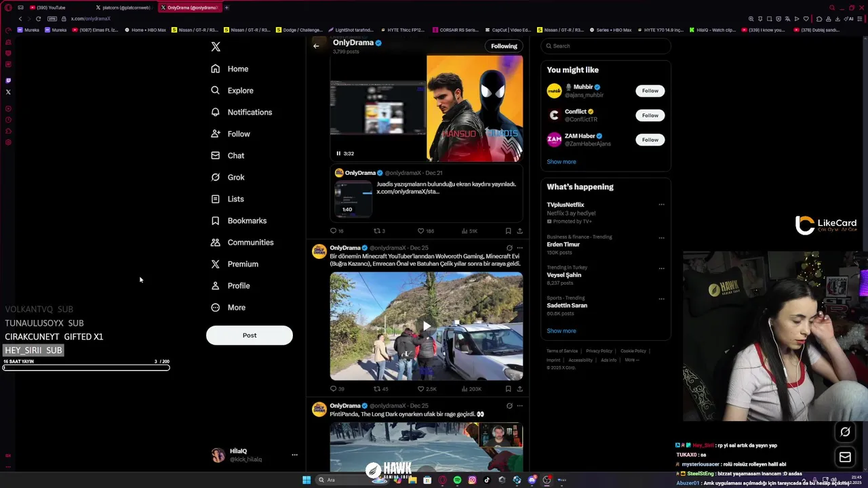Open Grok in the sidebar
The width and height of the screenshot is (868, 488).
point(227,177)
